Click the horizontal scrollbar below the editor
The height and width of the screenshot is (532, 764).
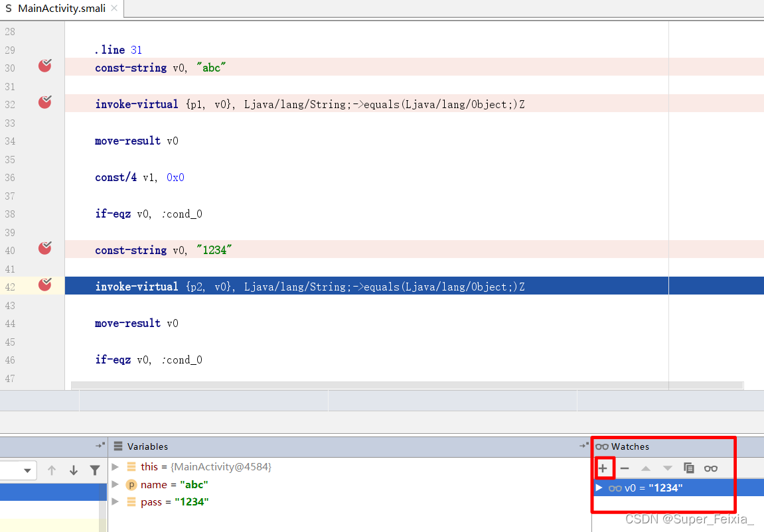398,385
